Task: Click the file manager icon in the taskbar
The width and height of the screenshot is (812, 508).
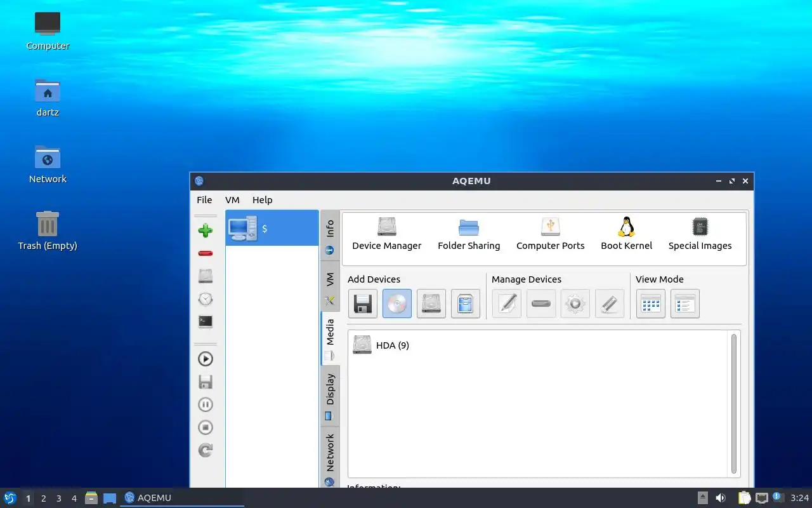Action: click(91, 498)
